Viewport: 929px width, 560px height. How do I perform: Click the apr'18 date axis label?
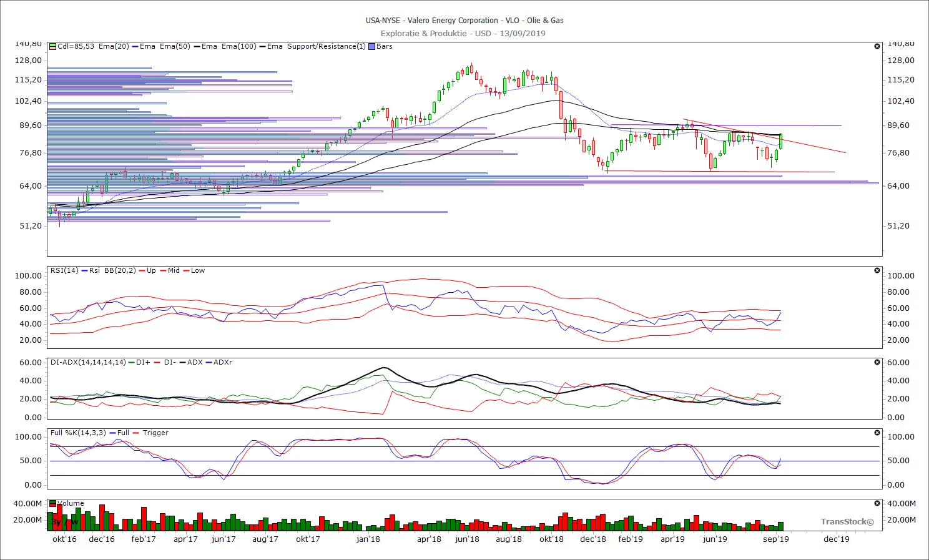point(429,539)
